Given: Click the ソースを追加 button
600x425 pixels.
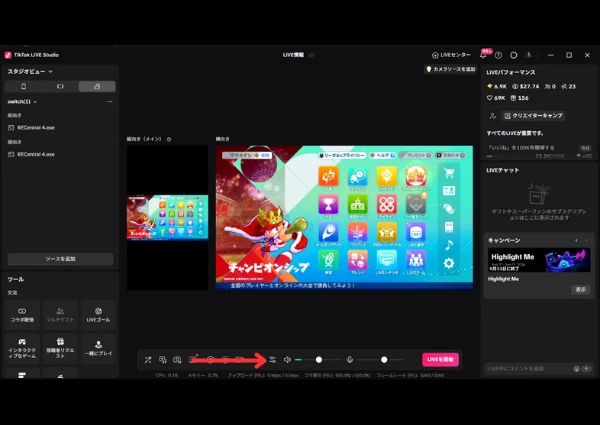Looking at the screenshot, I should [x=60, y=259].
